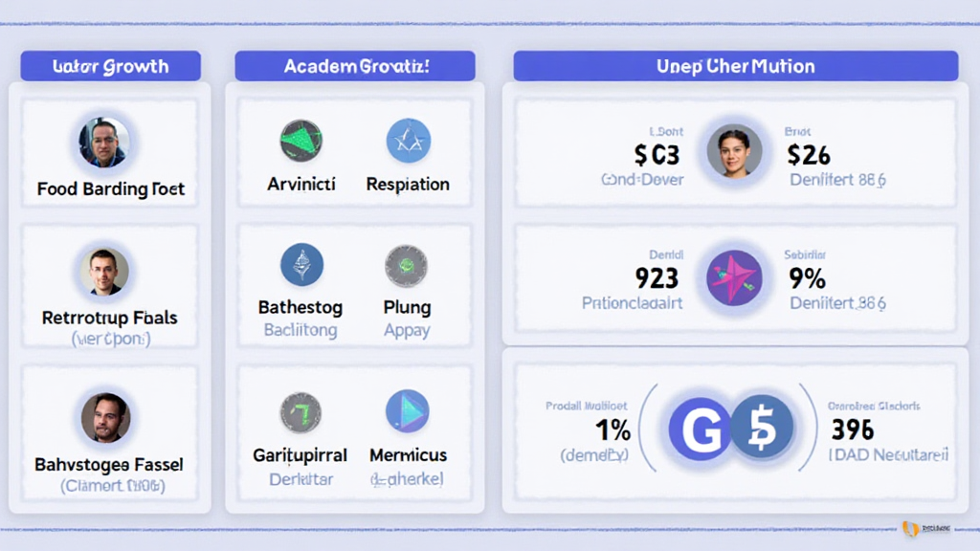Click the large G circle icon
Image resolution: width=980 pixels, height=551 pixels.
click(x=700, y=428)
